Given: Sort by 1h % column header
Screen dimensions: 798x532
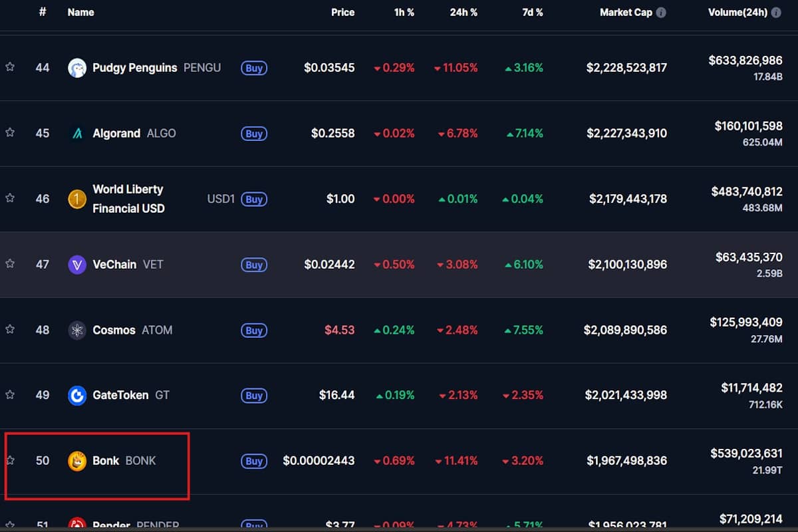Looking at the screenshot, I should 404,12.
